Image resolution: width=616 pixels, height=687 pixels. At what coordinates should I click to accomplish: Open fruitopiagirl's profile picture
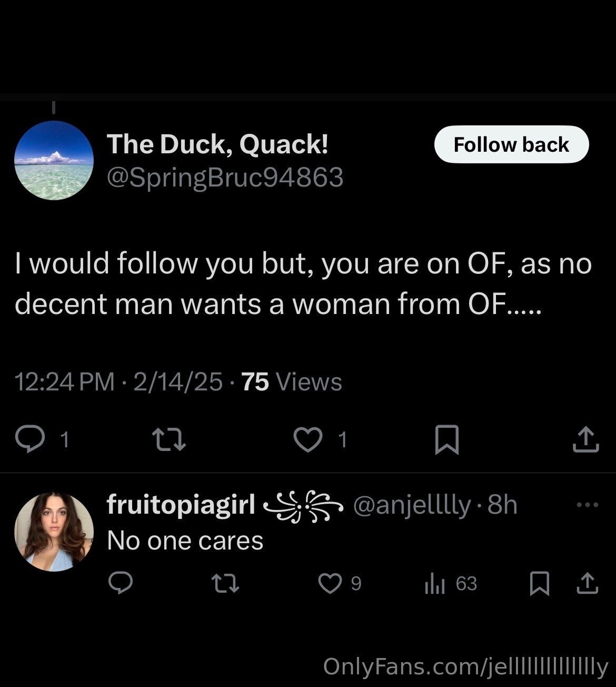pos(54,532)
